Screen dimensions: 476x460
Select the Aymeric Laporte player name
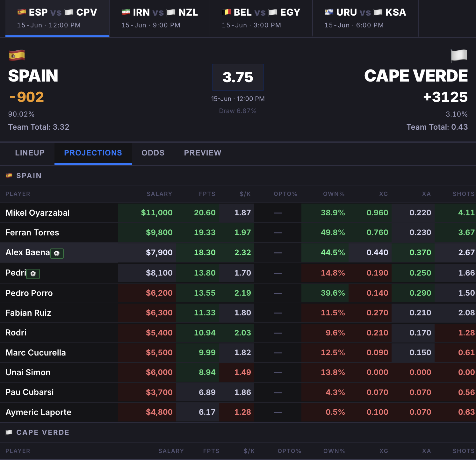pyautogui.click(x=38, y=412)
